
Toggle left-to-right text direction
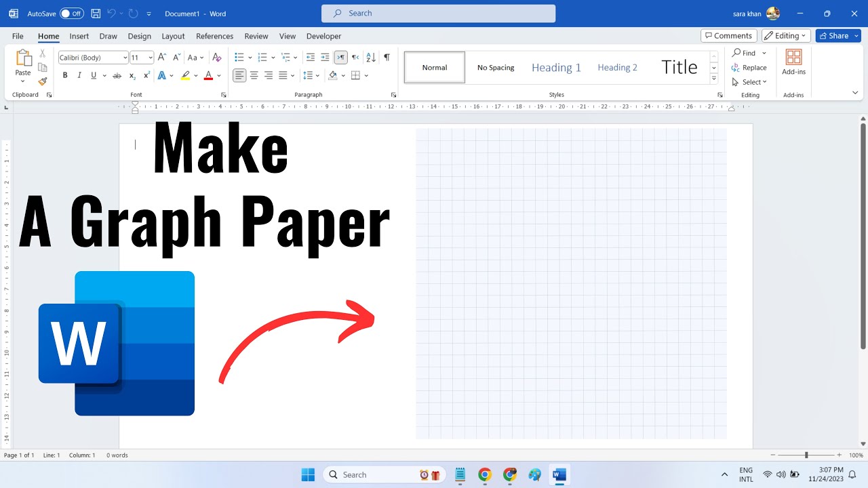(x=341, y=58)
